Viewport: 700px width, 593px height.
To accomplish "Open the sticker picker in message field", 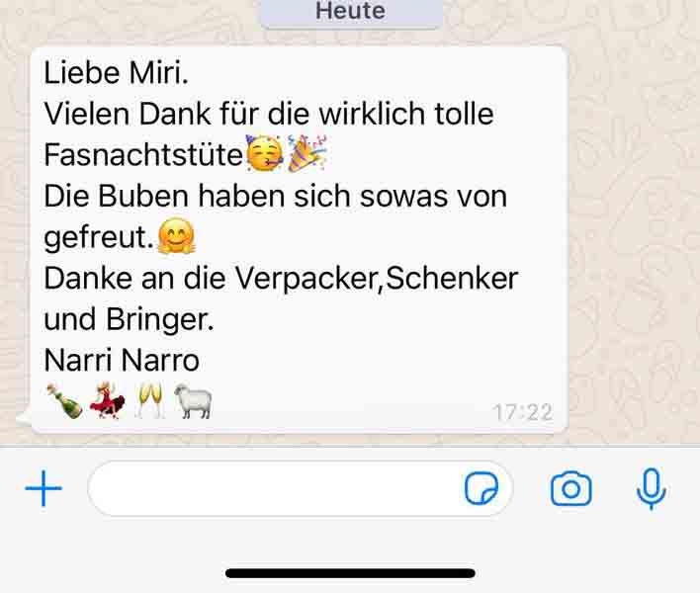I will pyautogui.click(x=481, y=488).
